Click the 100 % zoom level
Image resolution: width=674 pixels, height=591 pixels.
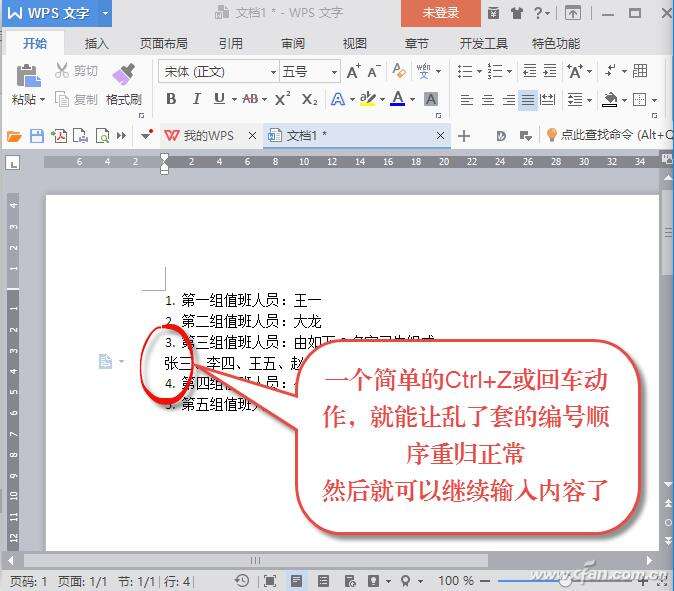coord(456,581)
